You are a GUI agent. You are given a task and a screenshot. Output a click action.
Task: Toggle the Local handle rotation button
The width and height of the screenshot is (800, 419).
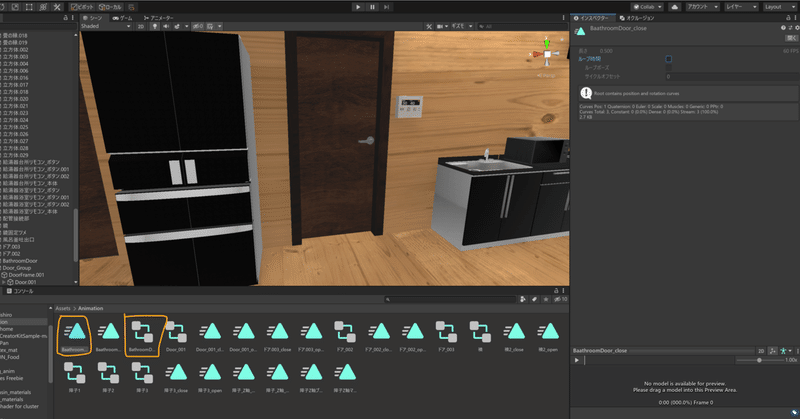(111, 7)
